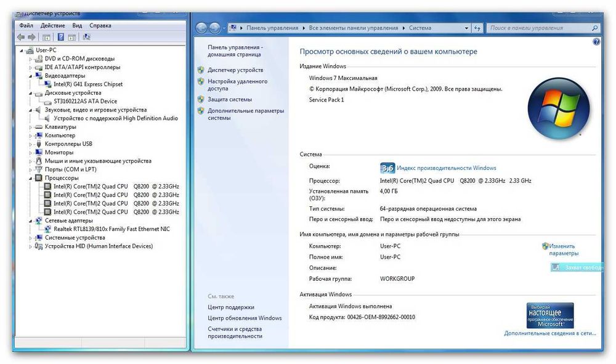
Task: Click the Forward arrow in Device Manager toolbar
Action: 31,38
